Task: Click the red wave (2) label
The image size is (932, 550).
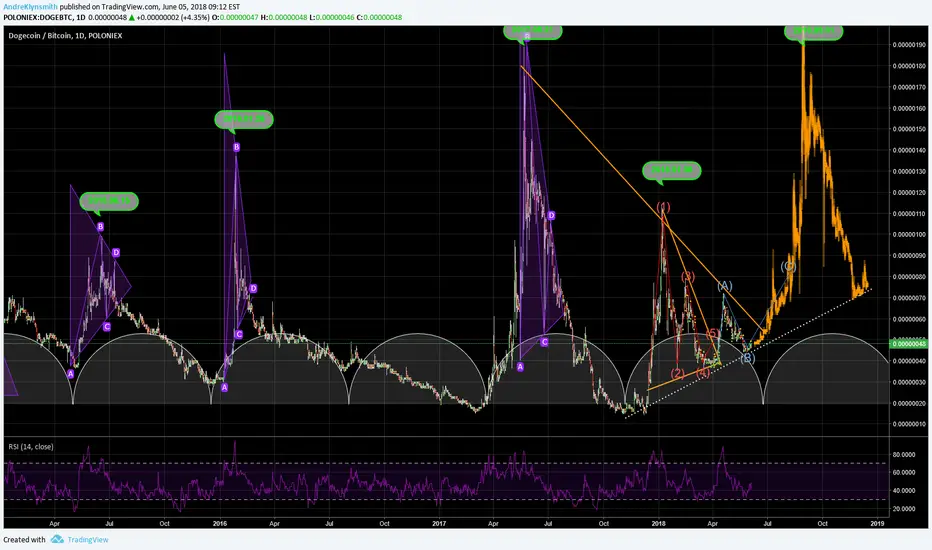Action: pyautogui.click(x=678, y=373)
